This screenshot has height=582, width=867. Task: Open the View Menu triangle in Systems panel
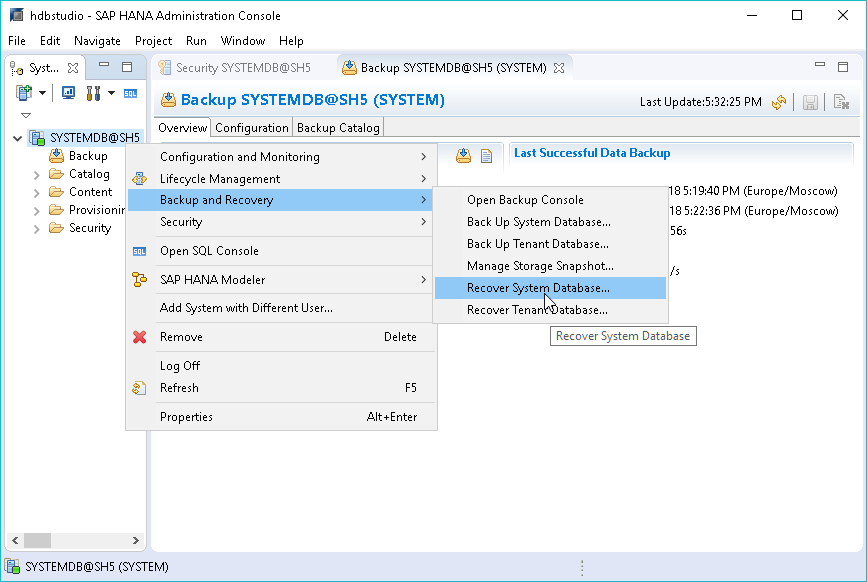26,115
